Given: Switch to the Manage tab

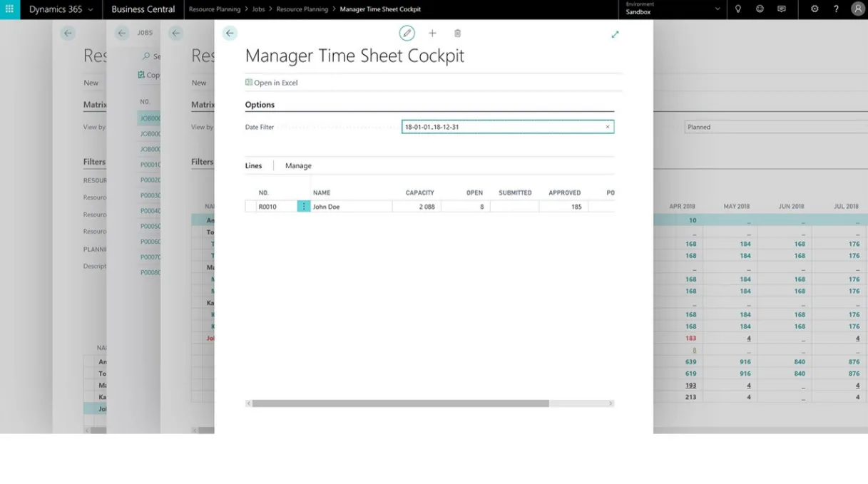Looking at the screenshot, I should (x=298, y=165).
